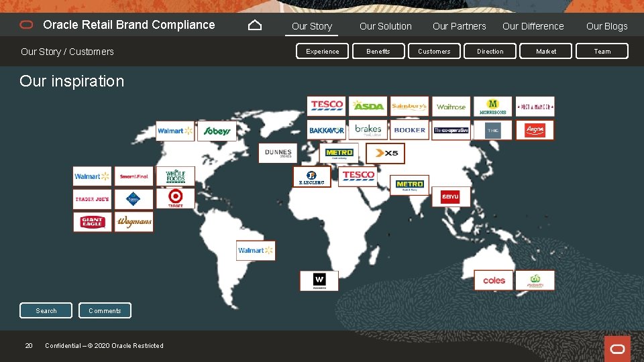Select the Pret A Manger logo
This screenshot has width=644, height=362.
[x=535, y=107]
